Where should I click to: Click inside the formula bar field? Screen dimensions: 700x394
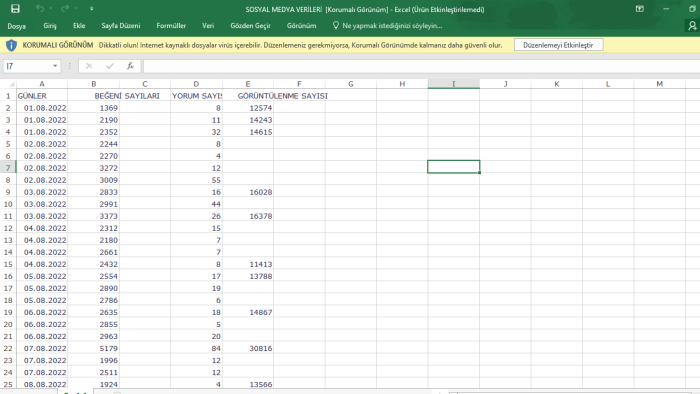(x=421, y=66)
